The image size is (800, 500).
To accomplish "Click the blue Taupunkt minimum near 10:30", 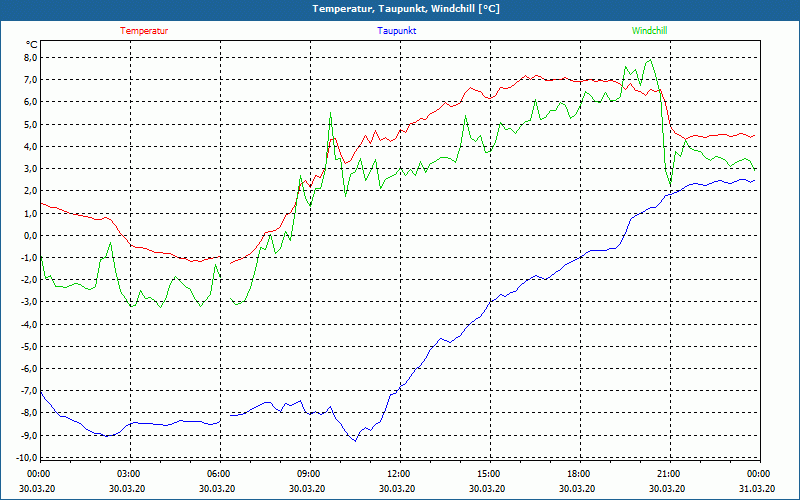I will pos(355,440).
